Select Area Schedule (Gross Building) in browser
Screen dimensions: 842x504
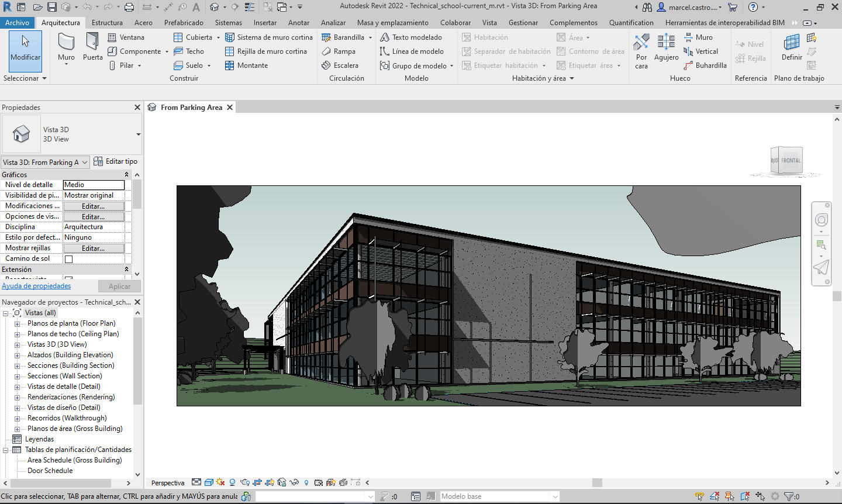point(74,460)
